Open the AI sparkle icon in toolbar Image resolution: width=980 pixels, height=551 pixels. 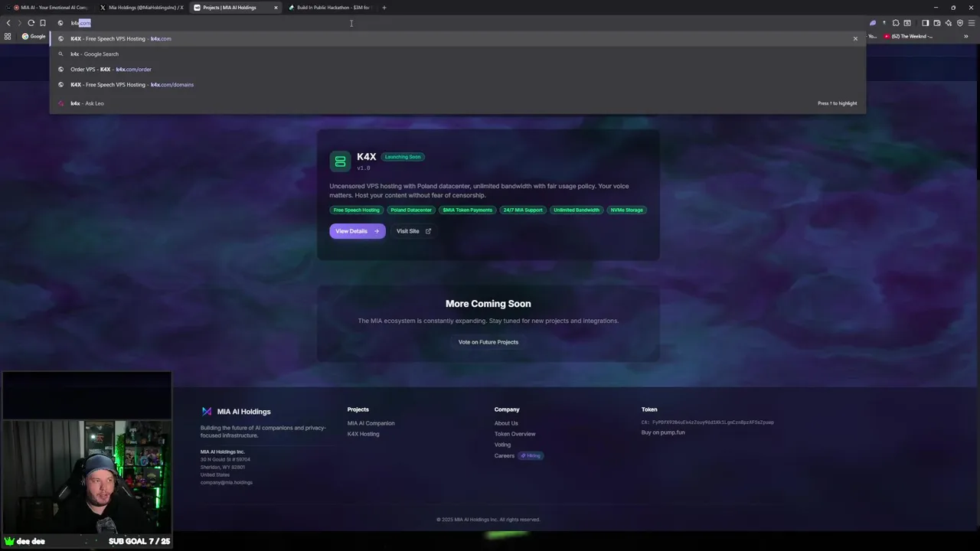pos(948,23)
